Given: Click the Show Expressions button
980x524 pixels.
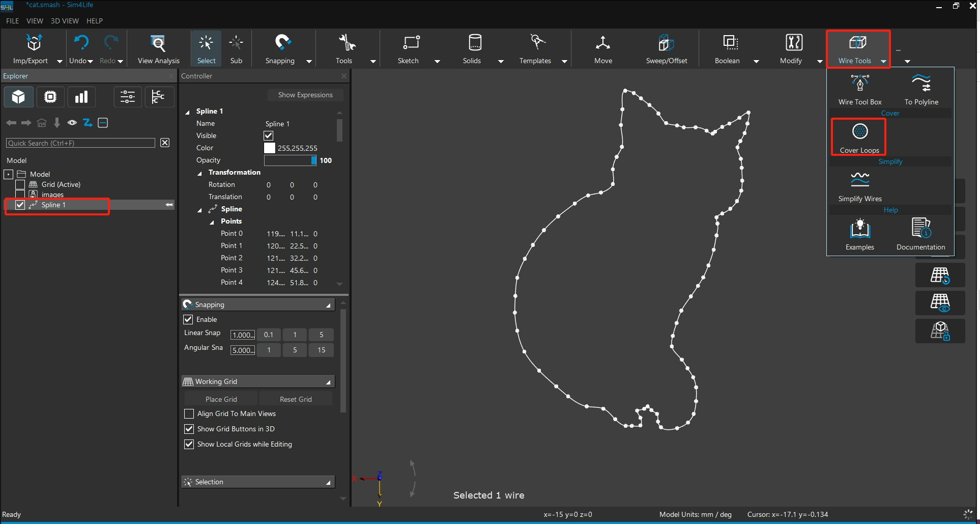Looking at the screenshot, I should pos(305,95).
